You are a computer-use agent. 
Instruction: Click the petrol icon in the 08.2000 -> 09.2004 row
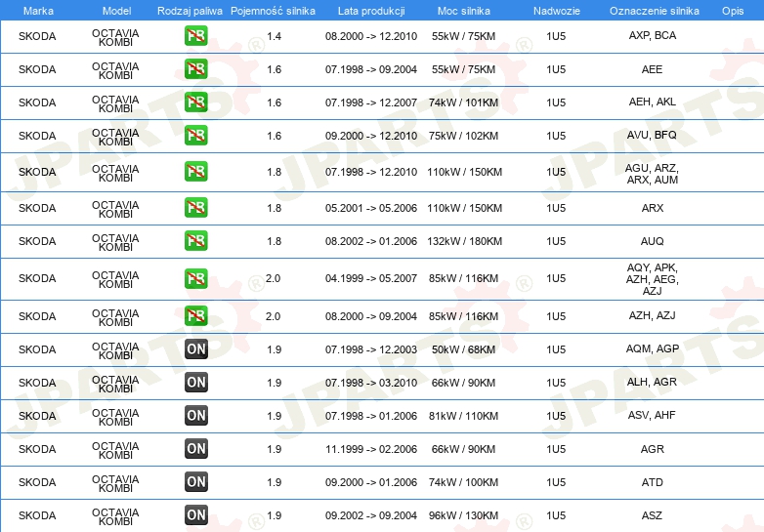(195, 316)
